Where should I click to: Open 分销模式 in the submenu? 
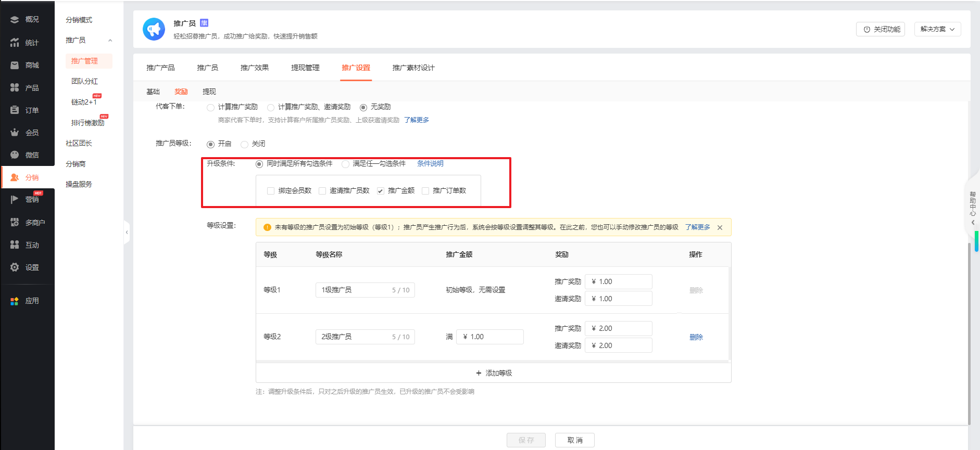79,20
